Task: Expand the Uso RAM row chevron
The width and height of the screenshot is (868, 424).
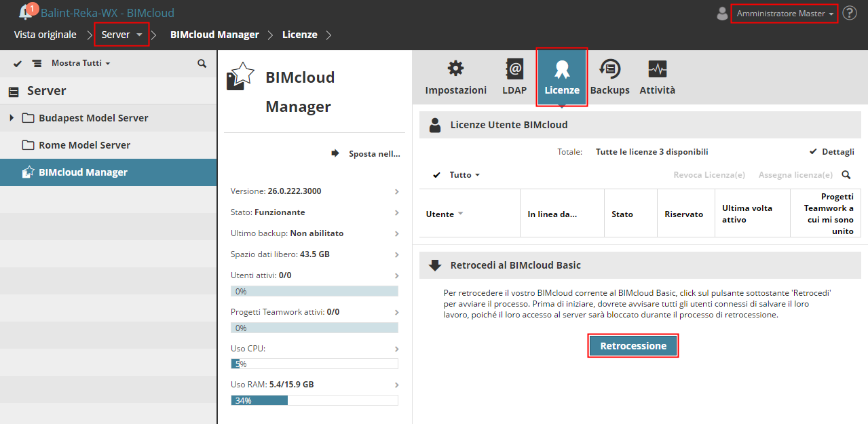Action: (396, 385)
